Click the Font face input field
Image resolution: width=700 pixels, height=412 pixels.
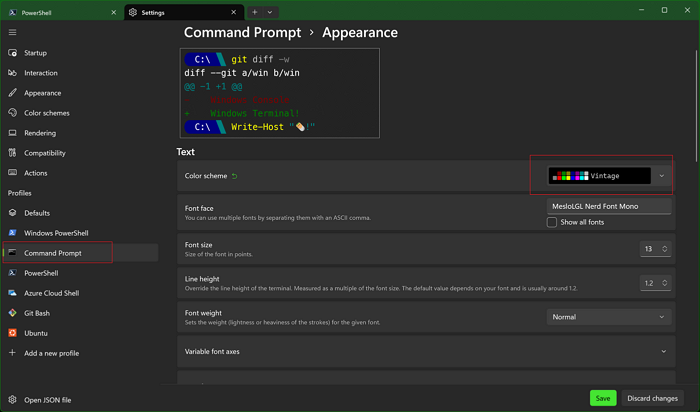[x=609, y=206]
